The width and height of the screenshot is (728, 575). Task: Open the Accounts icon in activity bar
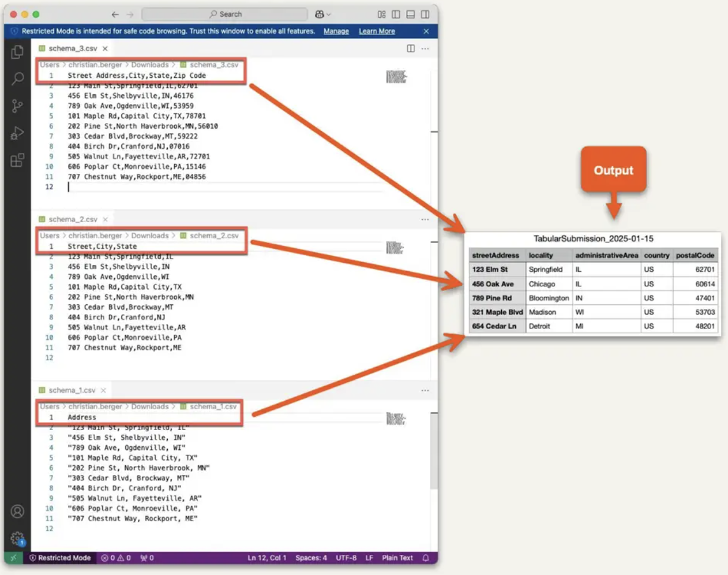pyautogui.click(x=17, y=512)
